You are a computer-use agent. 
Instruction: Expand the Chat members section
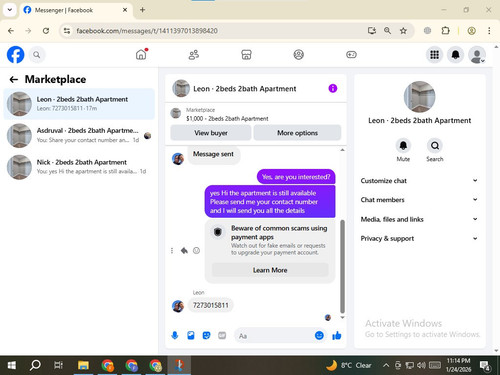pos(419,200)
